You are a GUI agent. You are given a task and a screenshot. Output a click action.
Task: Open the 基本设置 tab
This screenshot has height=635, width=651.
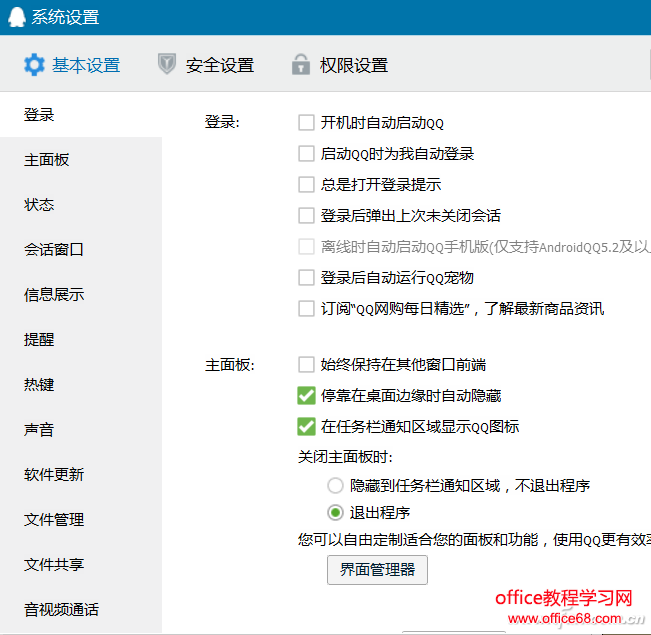[72, 65]
